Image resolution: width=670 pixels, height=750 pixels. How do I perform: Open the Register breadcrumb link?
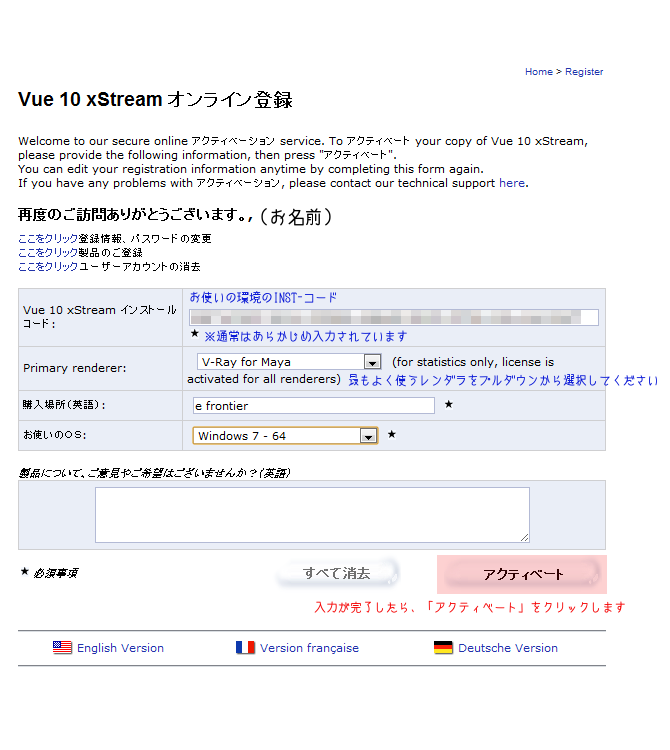pos(584,72)
